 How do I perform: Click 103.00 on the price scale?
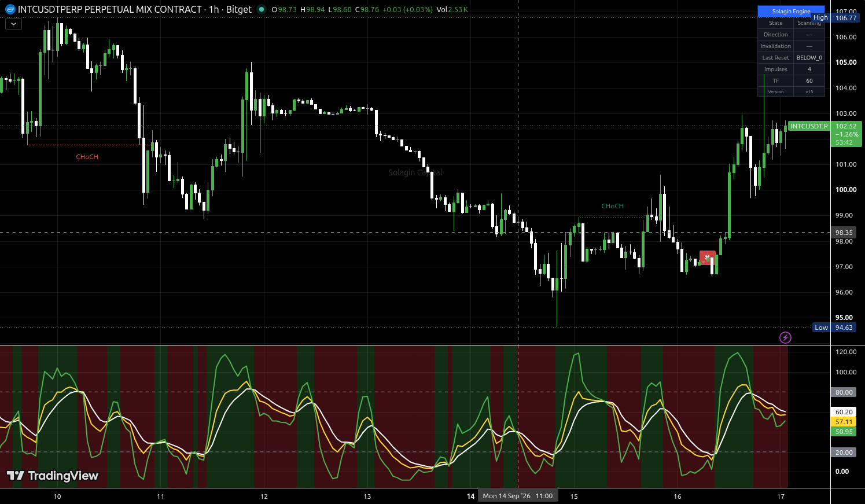[846, 113]
